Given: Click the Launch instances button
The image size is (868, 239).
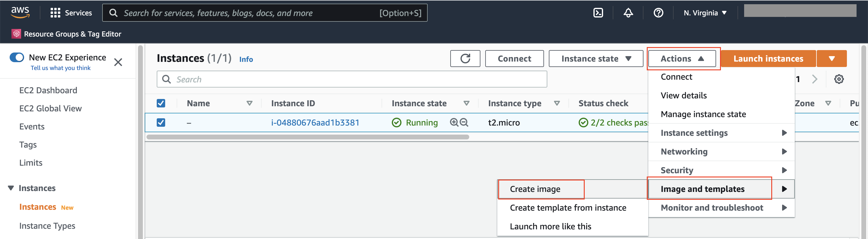Looking at the screenshot, I should [768, 59].
